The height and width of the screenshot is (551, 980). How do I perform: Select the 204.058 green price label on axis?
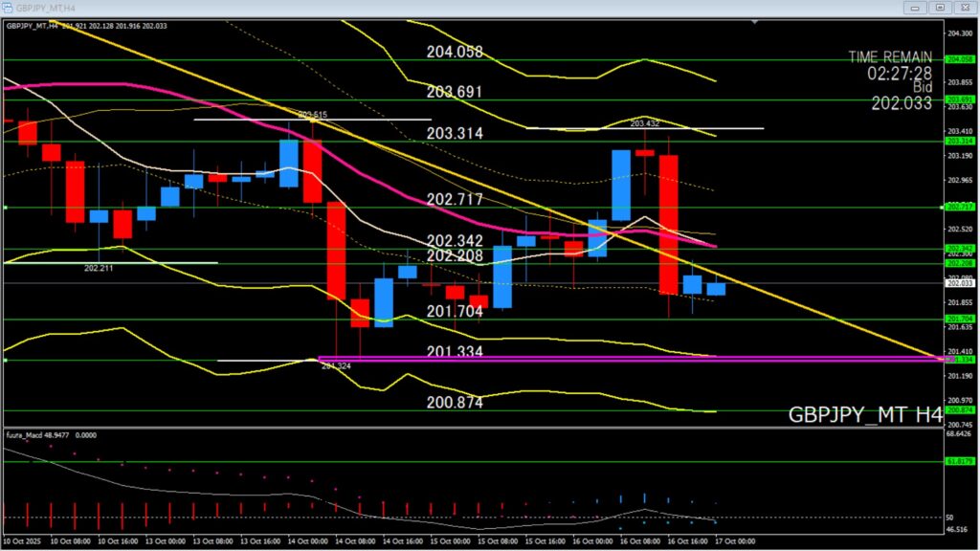tap(959, 59)
